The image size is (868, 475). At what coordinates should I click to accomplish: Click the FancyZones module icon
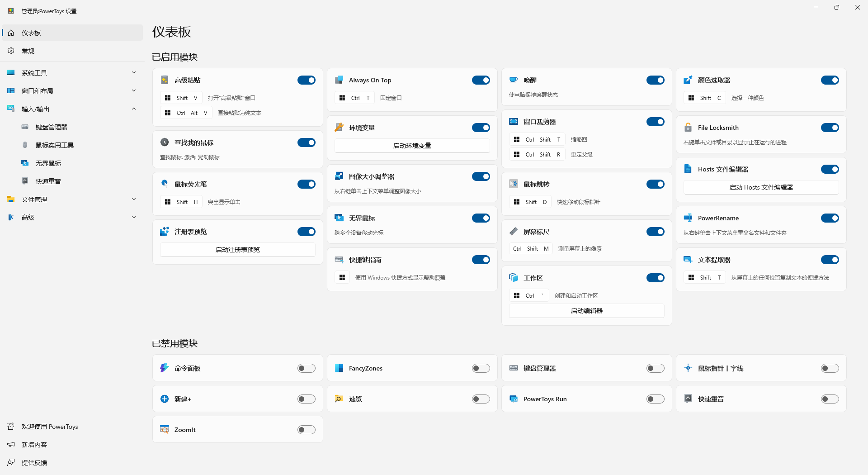pos(339,368)
